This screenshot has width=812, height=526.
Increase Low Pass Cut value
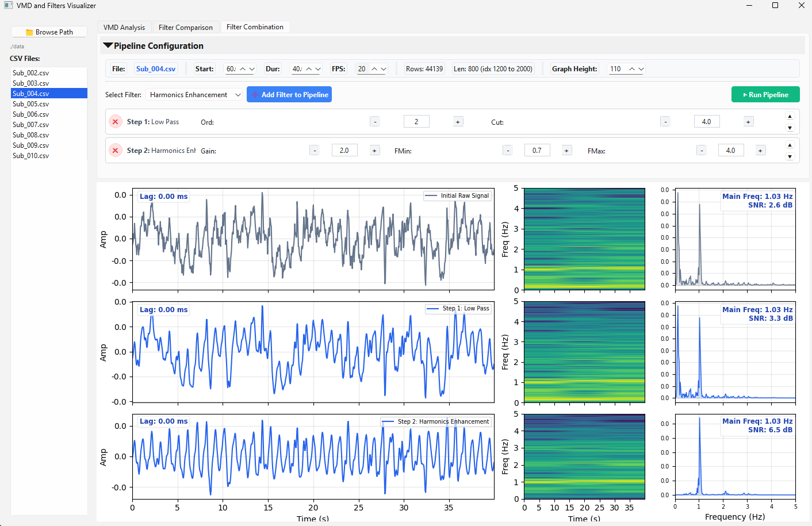[748, 122]
